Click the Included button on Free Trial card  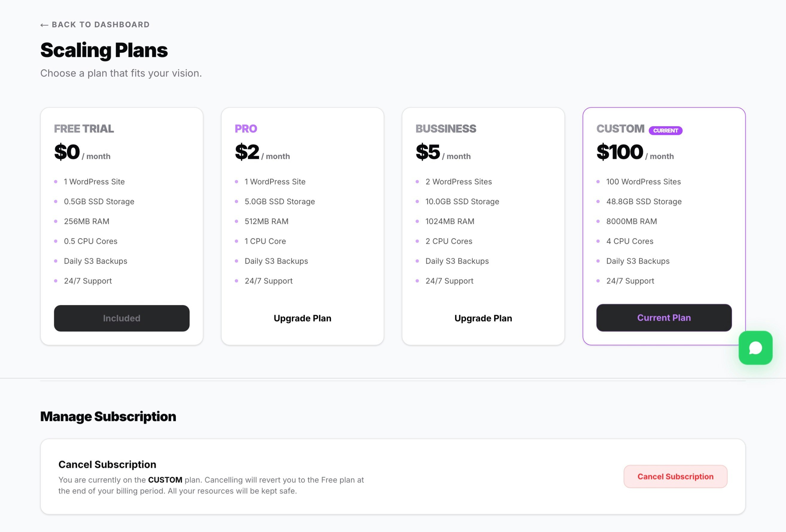121,318
